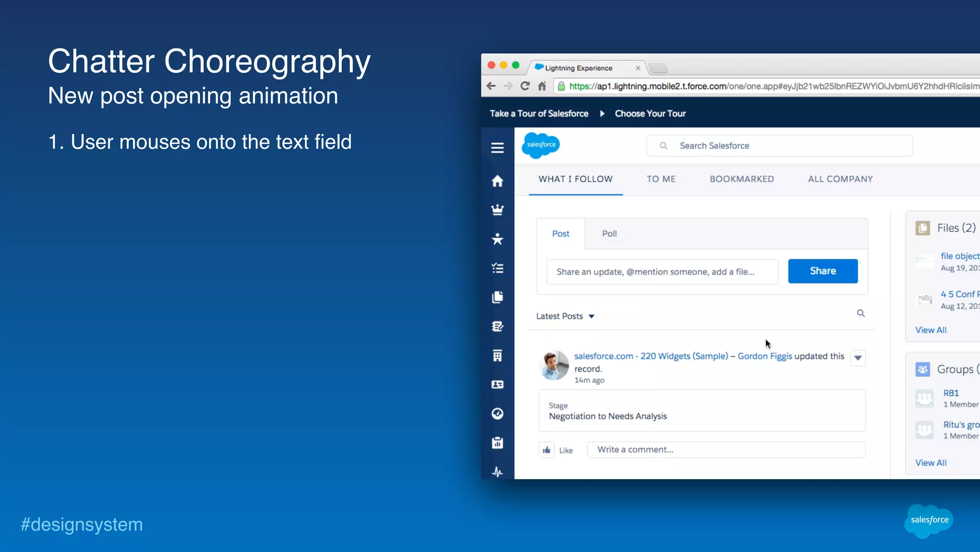980x552 pixels.
Task: Reload the browser page
Action: pos(525,86)
